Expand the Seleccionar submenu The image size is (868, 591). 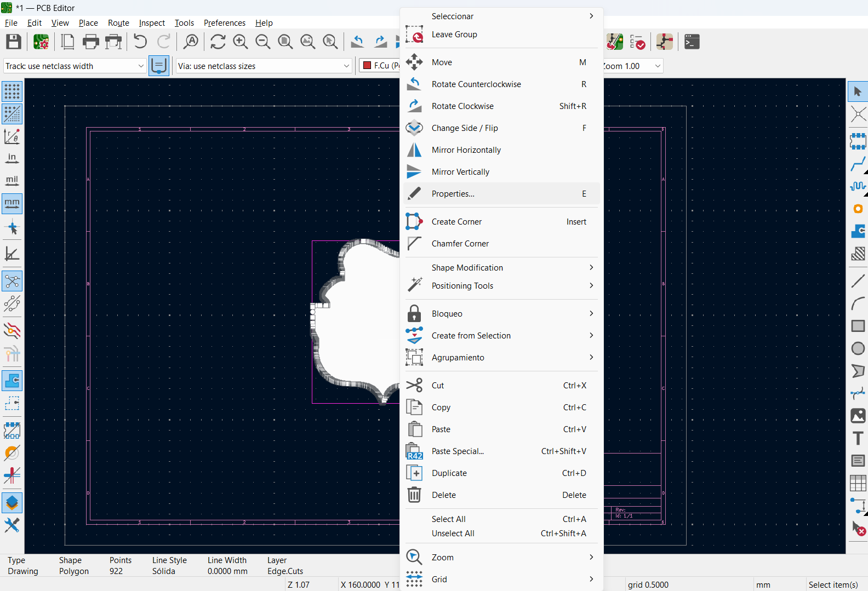501,16
